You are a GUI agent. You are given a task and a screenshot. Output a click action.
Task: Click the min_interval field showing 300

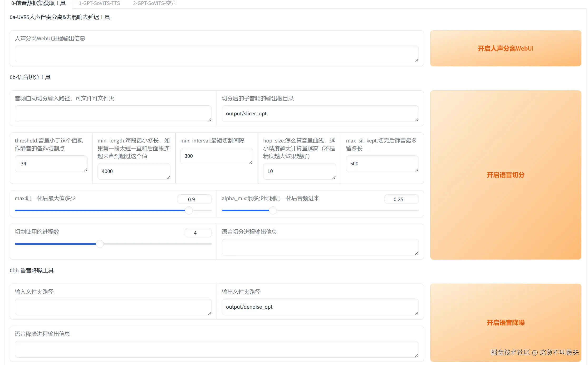216,156
